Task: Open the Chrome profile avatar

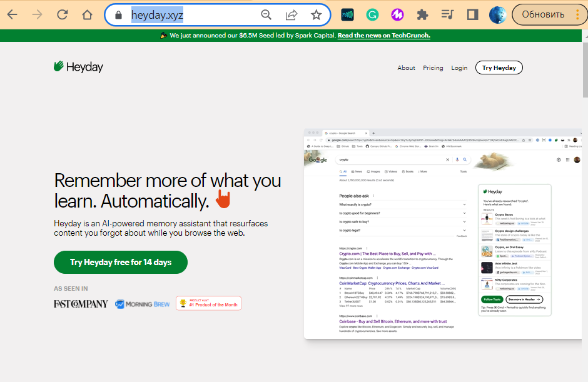Action: pos(498,14)
